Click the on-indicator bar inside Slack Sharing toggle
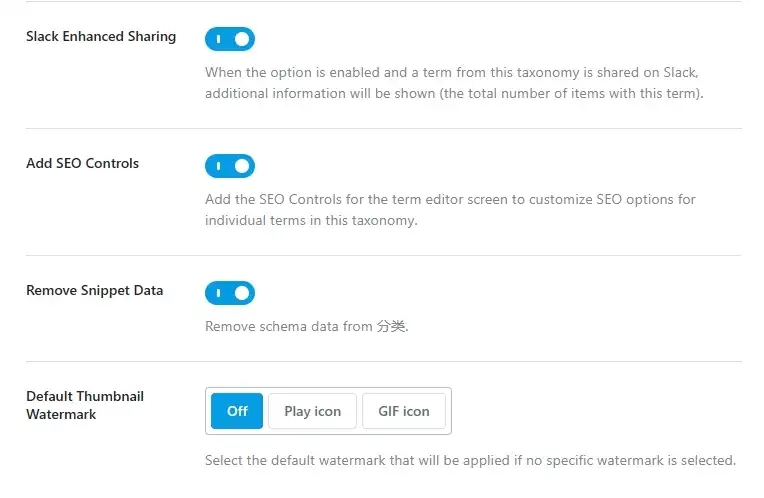 pyautogui.click(x=218, y=39)
